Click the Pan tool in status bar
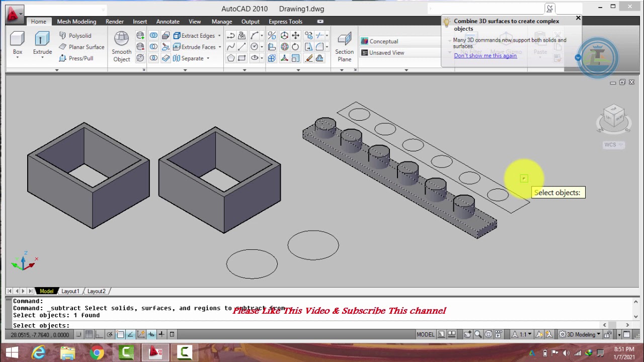The width and height of the screenshot is (644, 362). 467,334
